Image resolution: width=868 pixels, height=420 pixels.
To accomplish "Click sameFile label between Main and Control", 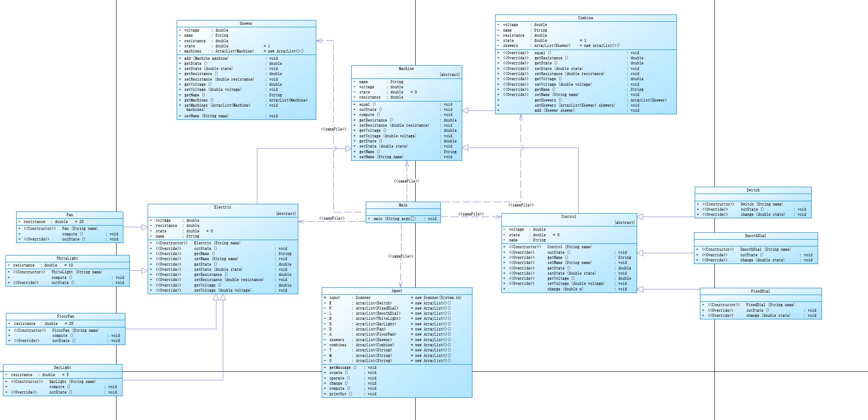I will 471,214.
